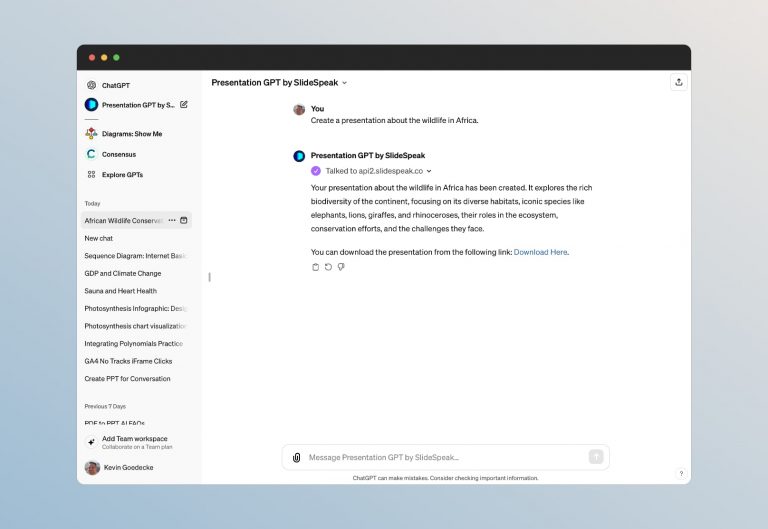Click the thumbs down feedback icon

(341, 267)
